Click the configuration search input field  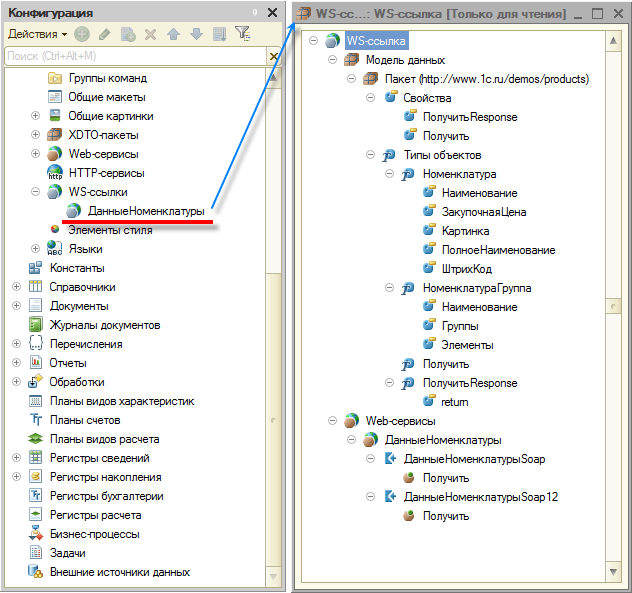pyautogui.click(x=130, y=56)
